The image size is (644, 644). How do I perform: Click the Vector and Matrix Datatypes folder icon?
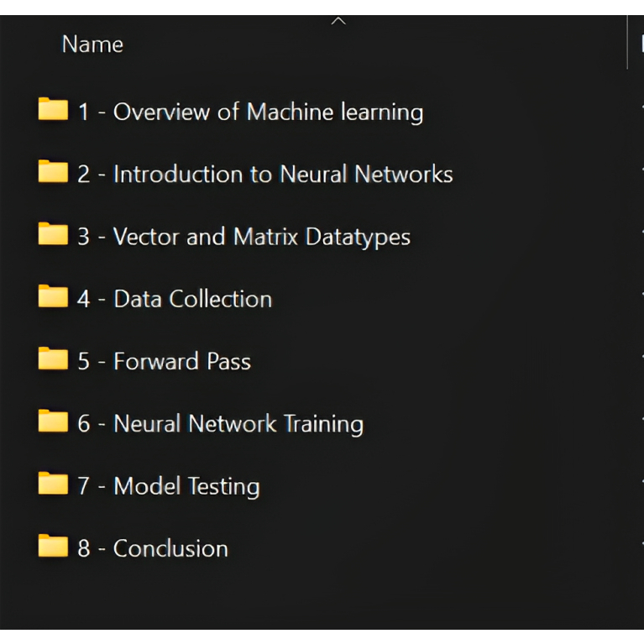[53, 234]
